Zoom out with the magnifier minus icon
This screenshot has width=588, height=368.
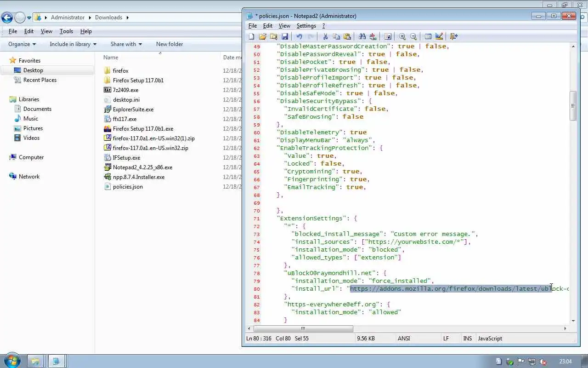413,36
